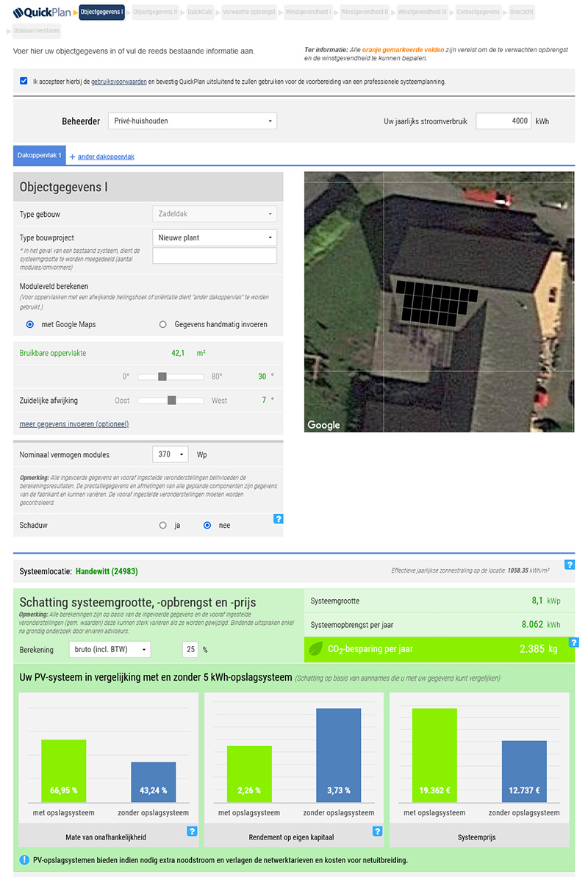This screenshot has width=588, height=877.
Task: Choose 'ja' for Schaduw
Action: [163, 525]
